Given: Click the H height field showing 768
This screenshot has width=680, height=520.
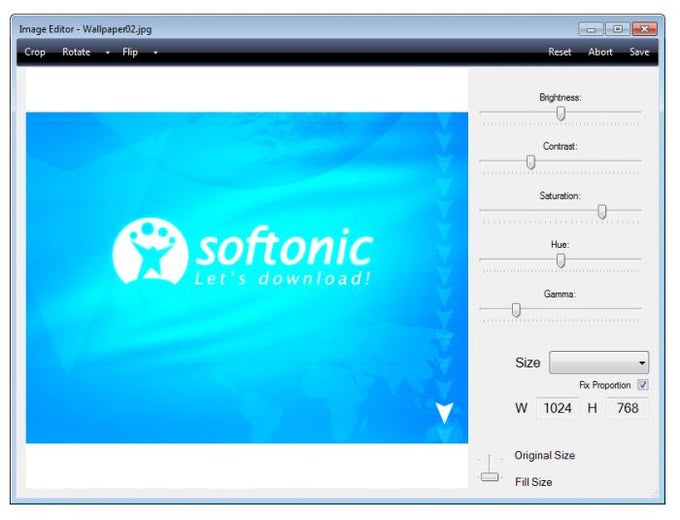Looking at the screenshot, I should pyautogui.click(x=627, y=408).
